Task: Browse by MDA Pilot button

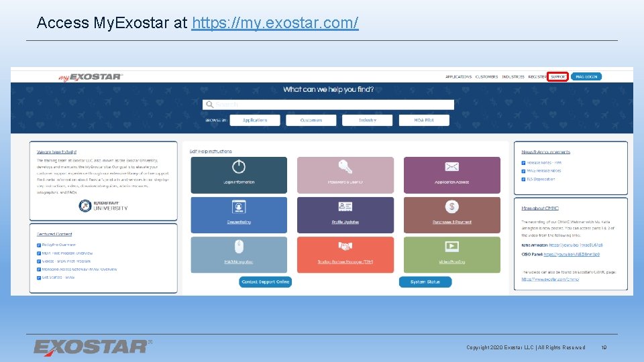Action: [424, 120]
